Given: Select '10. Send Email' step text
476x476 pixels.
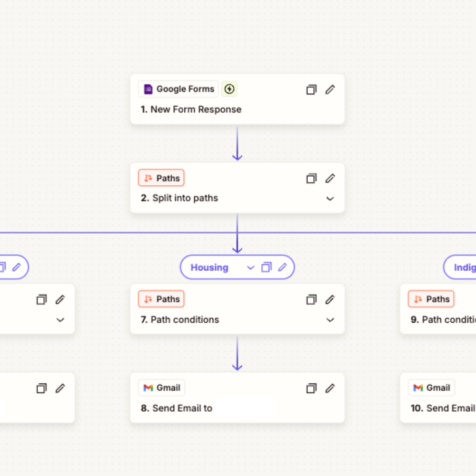Looking at the screenshot, I should 443,408.
